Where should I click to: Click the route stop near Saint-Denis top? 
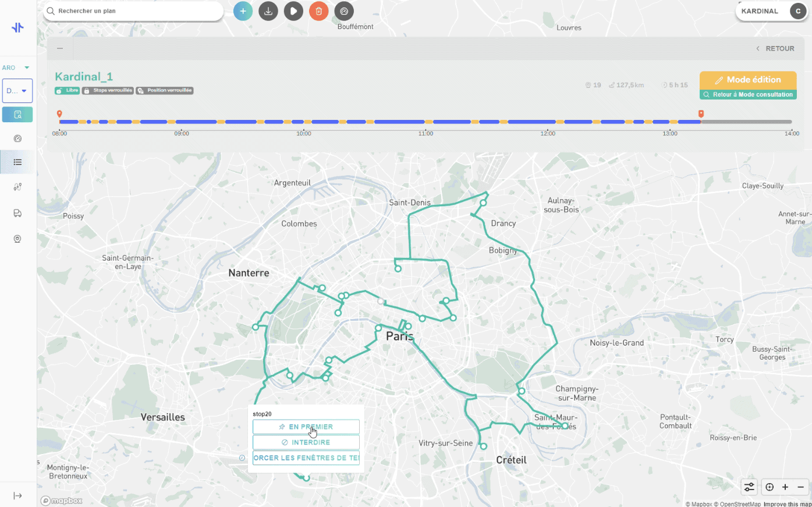483,203
